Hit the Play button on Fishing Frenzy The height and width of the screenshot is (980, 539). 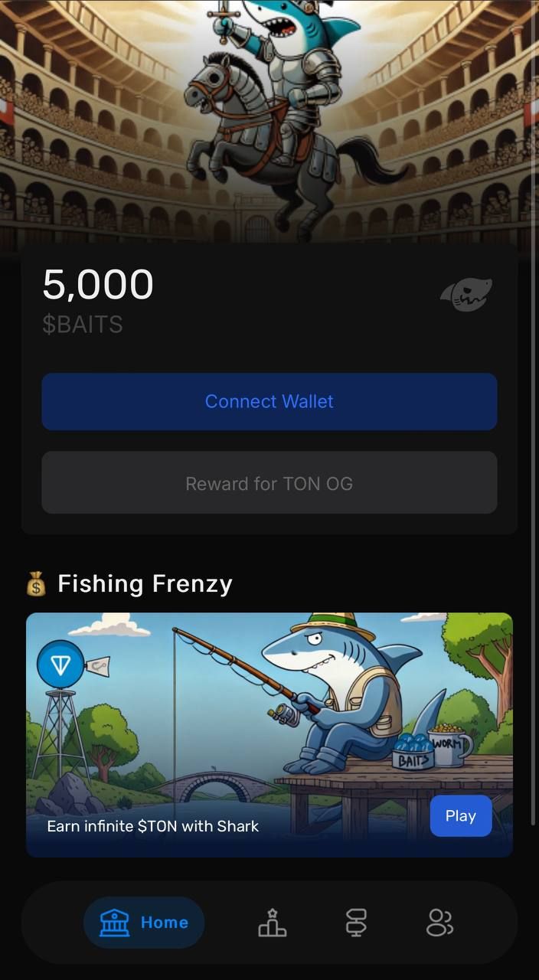click(x=460, y=815)
